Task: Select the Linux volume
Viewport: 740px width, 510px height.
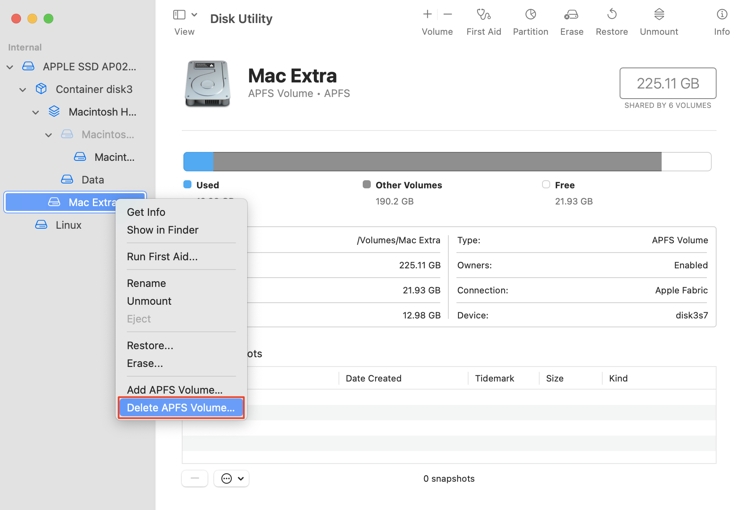Action: 68,225
